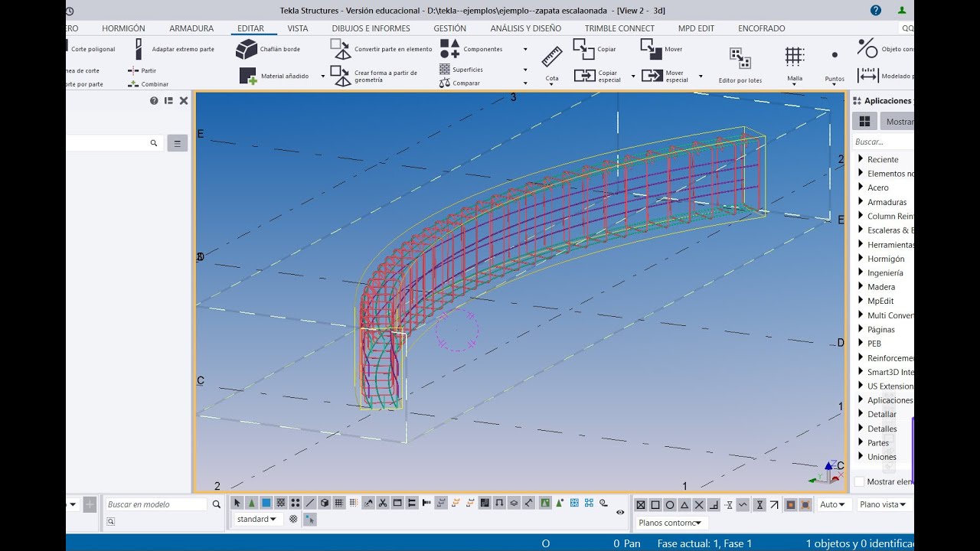The image size is (980, 551).
Task: Click the Material añadido icon
Action: coord(248,76)
